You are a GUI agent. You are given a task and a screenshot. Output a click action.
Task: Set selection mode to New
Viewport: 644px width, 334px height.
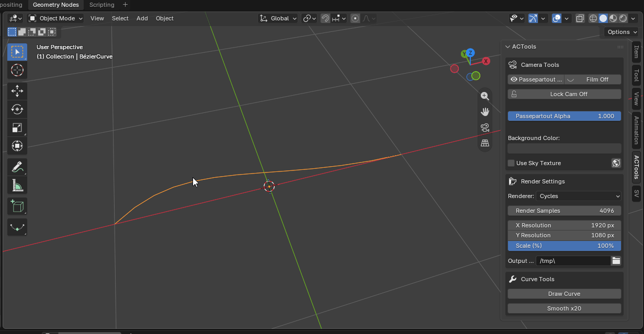[12, 32]
